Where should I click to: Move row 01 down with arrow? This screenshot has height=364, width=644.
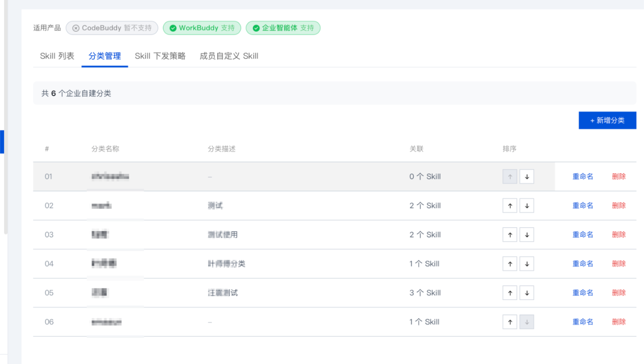pyautogui.click(x=527, y=176)
